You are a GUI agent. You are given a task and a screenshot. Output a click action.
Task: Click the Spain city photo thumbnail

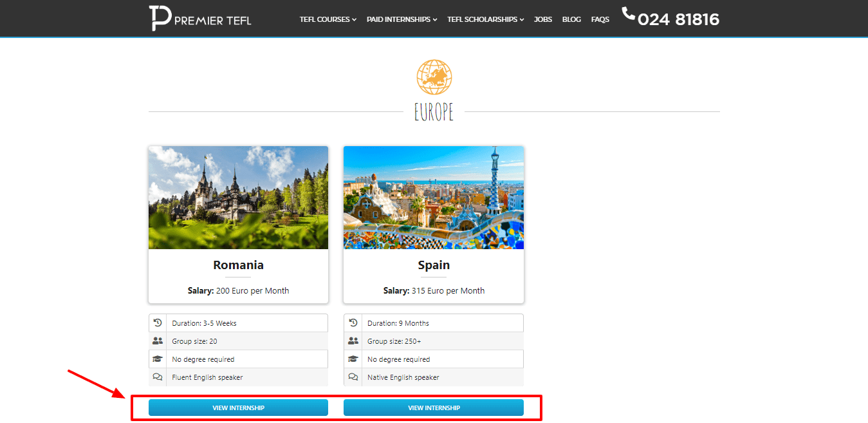433,197
